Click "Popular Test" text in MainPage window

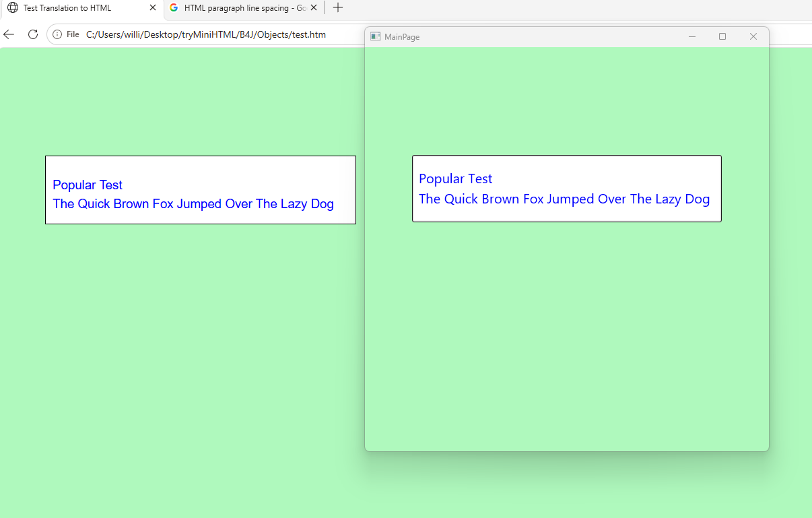456,179
